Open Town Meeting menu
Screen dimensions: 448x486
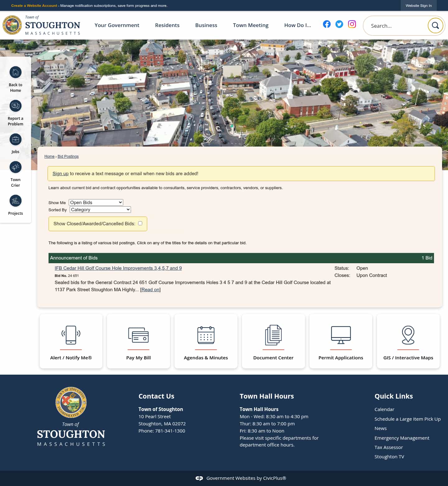pos(251,25)
